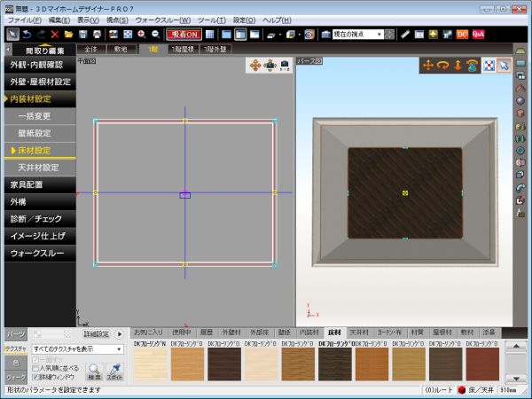Click the eyedropper スポイト icon

tap(113, 371)
